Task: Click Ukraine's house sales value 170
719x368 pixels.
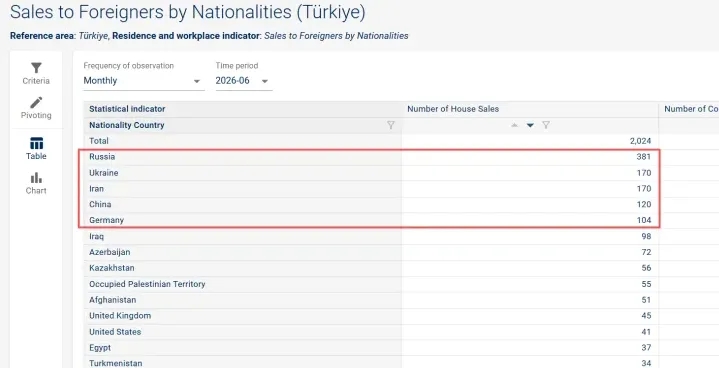Action: (644, 173)
